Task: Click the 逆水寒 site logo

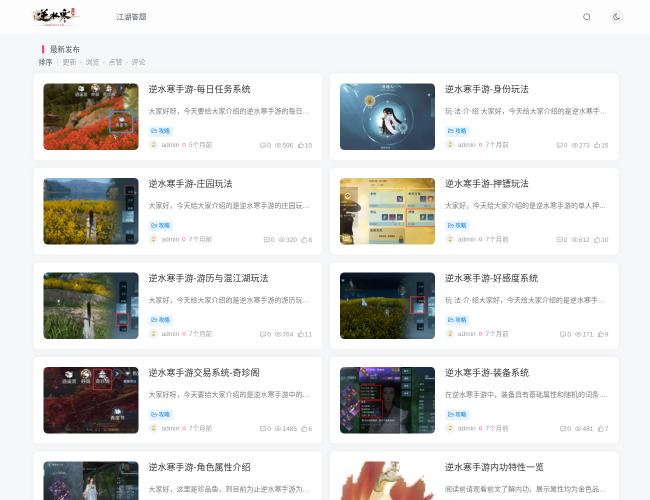Action: tap(55, 16)
